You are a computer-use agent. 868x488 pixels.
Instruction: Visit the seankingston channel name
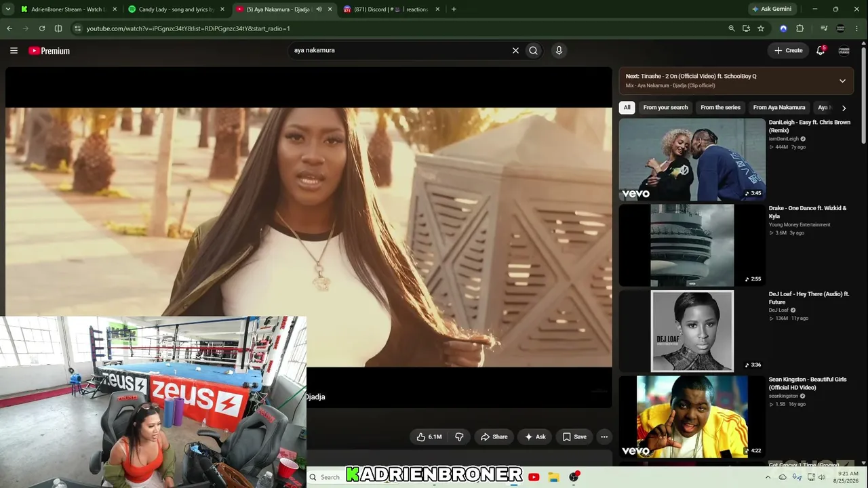(784, 396)
